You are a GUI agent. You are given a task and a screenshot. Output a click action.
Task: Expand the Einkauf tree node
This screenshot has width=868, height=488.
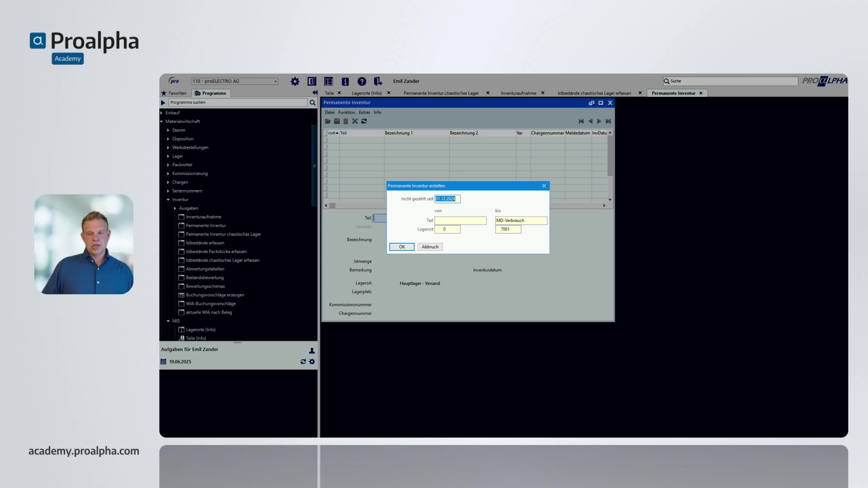[x=161, y=113]
